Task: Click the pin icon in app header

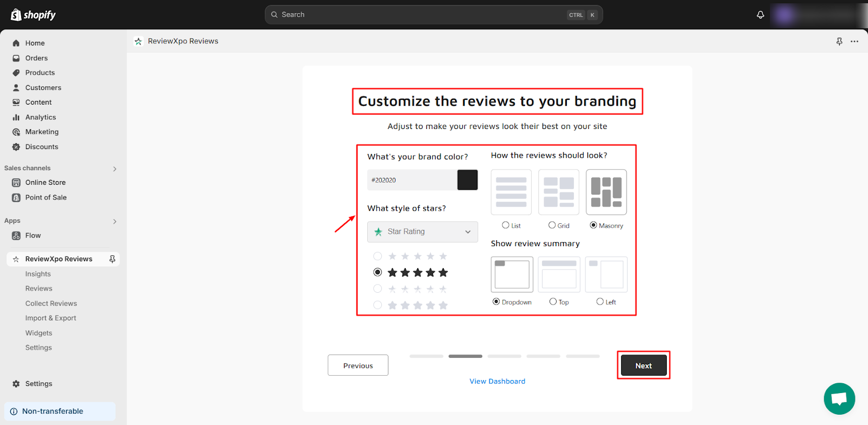Action: tap(839, 41)
